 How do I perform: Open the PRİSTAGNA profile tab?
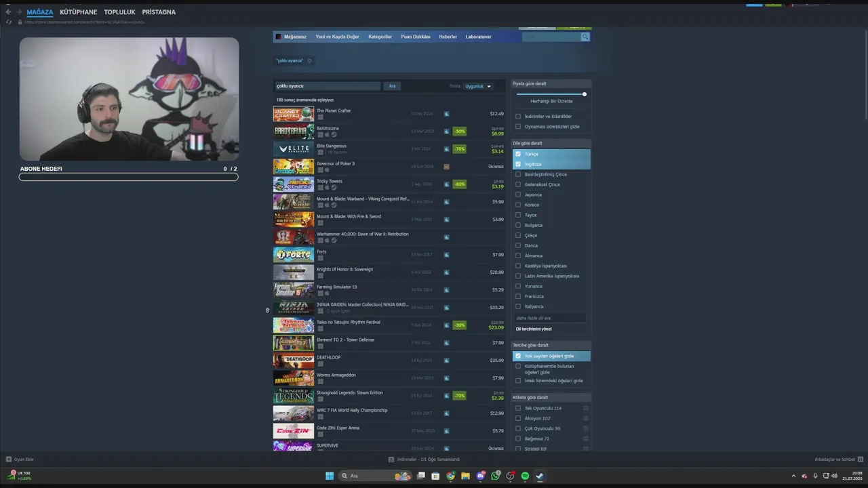click(159, 12)
